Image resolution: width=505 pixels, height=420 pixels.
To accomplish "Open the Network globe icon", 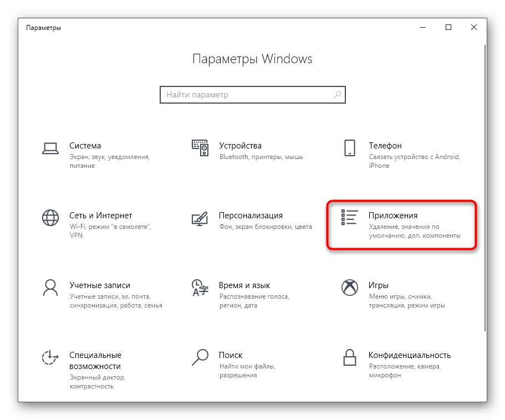I will coord(50,218).
